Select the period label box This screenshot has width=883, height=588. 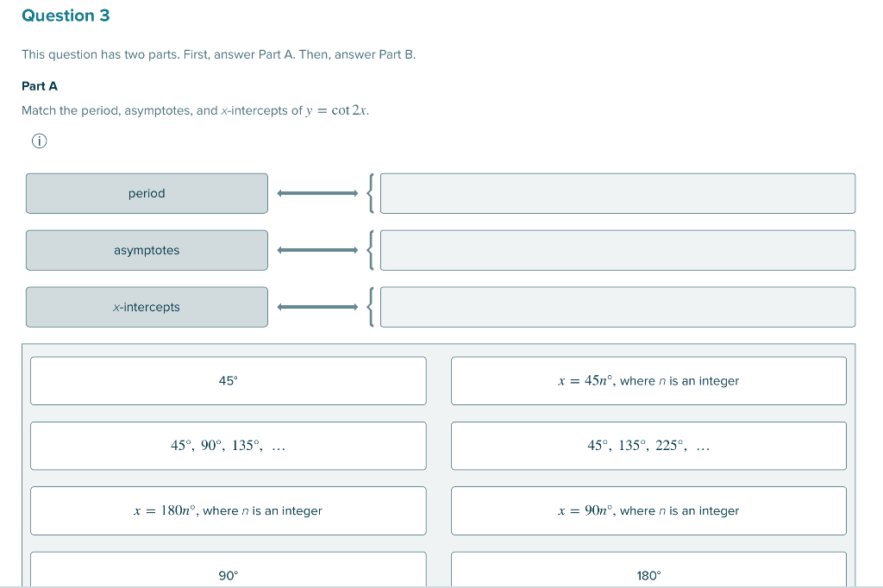pyautogui.click(x=147, y=193)
